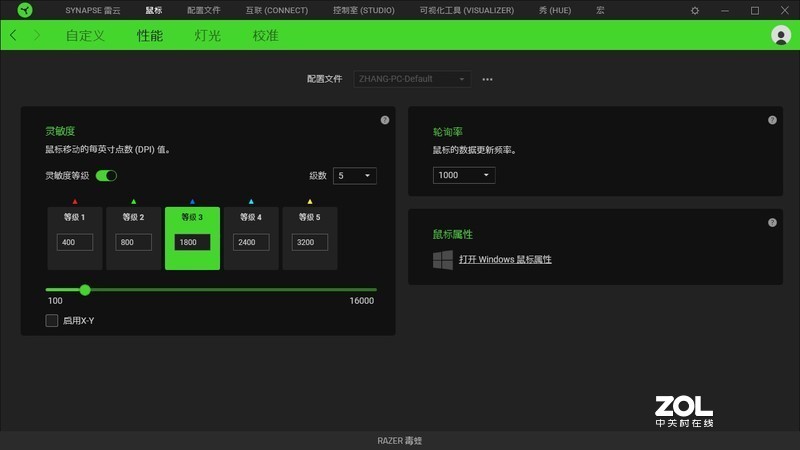Screen dimensions: 800x450
Task: Click the DPI slider handle
Action: tap(85, 290)
